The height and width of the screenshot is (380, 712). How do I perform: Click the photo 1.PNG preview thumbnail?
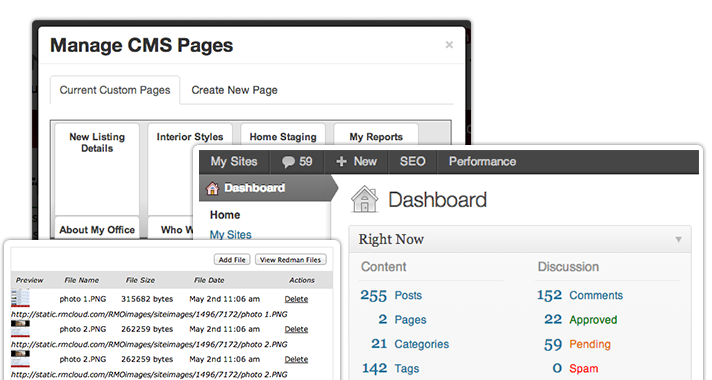[x=20, y=298]
